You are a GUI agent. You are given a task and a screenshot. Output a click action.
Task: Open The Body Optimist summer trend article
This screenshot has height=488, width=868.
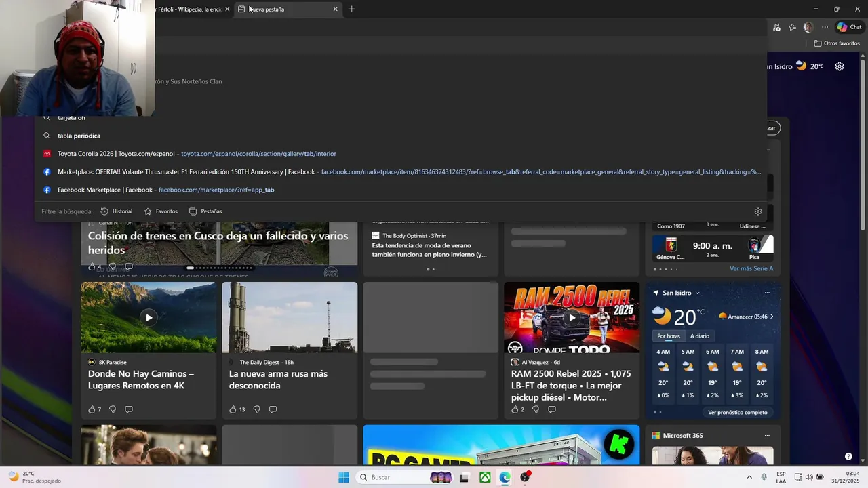[x=429, y=250]
